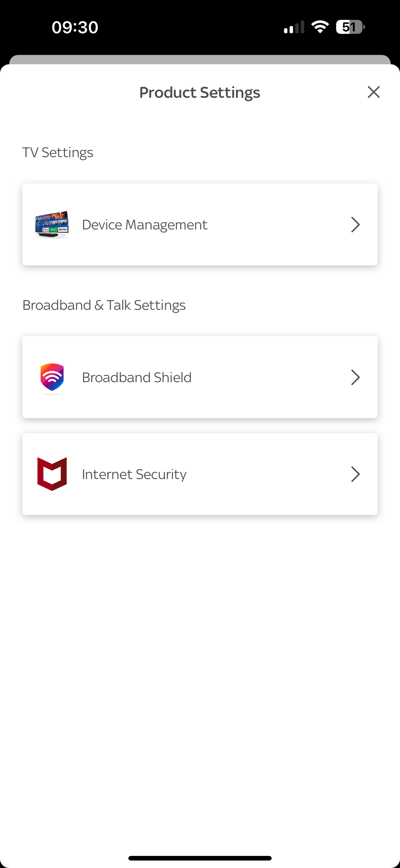Image resolution: width=400 pixels, height=868 pixels.
Task: Tap the 09:30 clock in status bar
Action: (75, 27)
